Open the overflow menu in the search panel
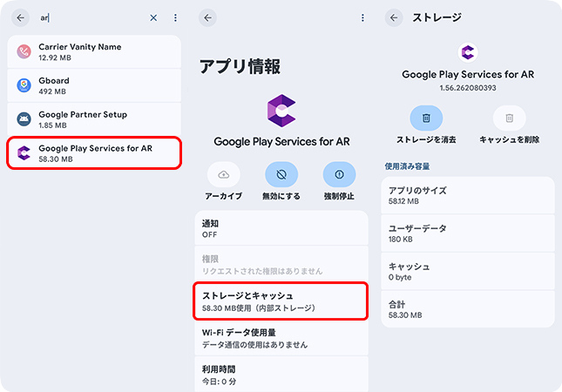Viewport: 562px width, 392px height. coord(175,17)
